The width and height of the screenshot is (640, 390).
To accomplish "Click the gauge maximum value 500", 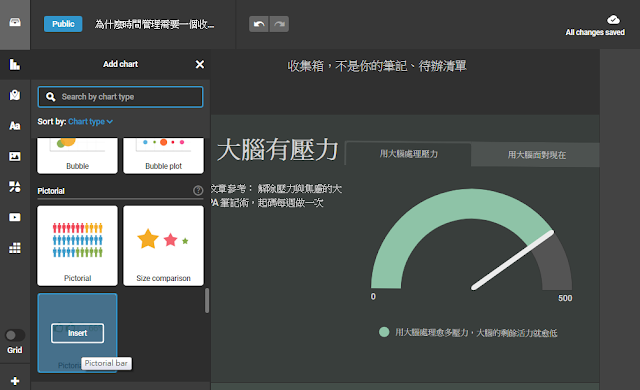I will click(565, 298).
